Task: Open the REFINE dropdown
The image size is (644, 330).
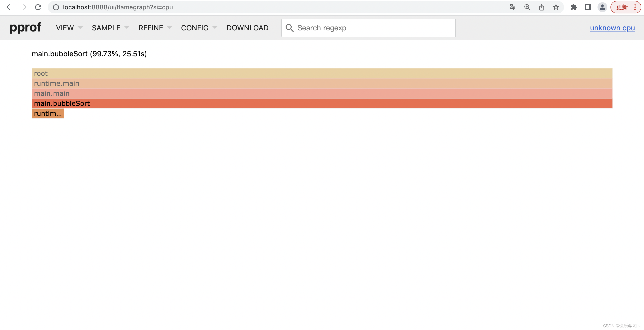Action: click(x=155, y=28)
